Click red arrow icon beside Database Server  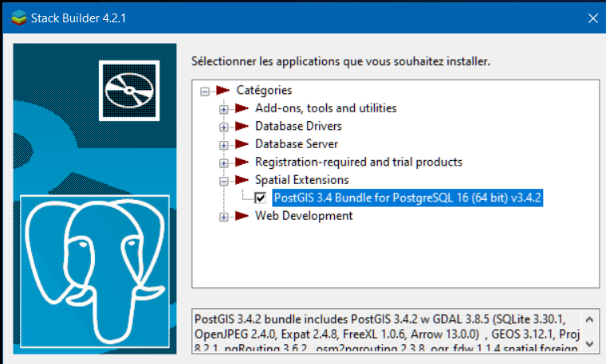click(242, 144)
